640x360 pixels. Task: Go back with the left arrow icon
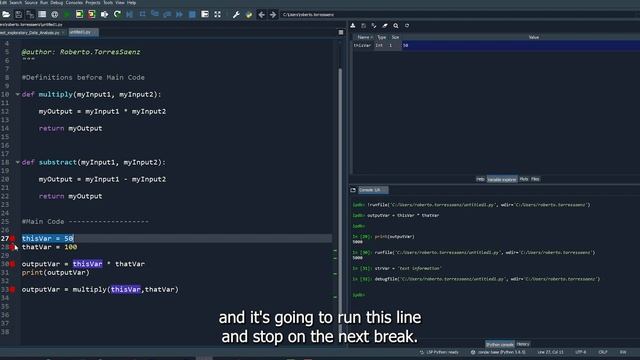(261, 15)
